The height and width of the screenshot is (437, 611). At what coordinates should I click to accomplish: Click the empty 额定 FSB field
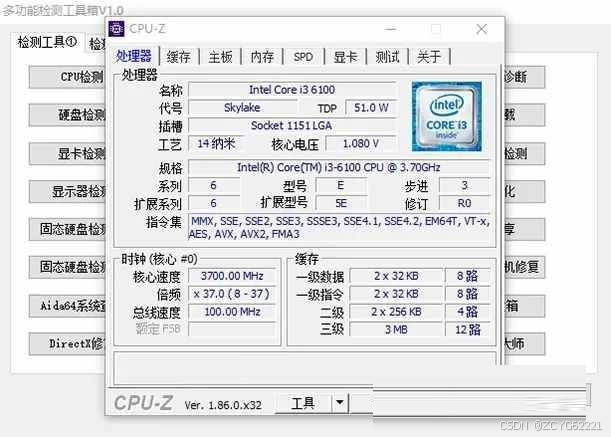pyautogui.click(x=232, y=329)
